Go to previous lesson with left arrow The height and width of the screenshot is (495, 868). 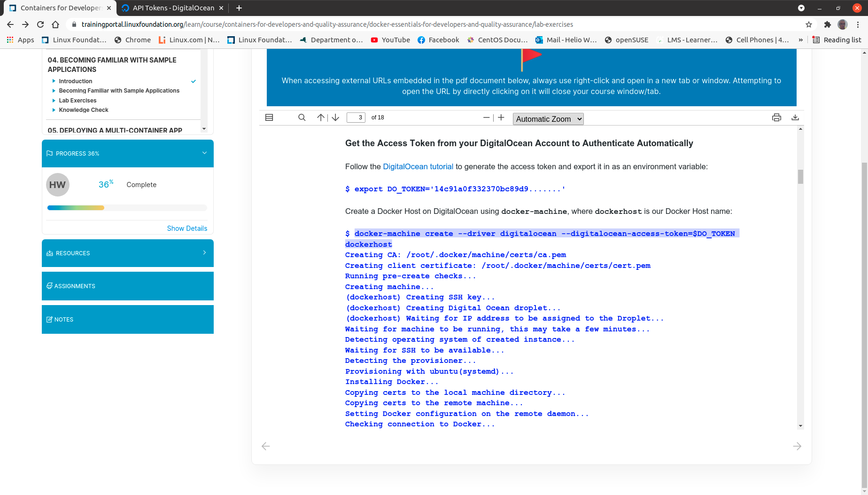(266, 446)
